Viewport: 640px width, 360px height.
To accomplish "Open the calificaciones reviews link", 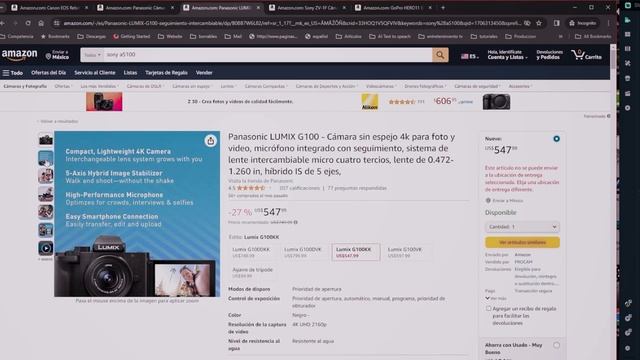I will [299, 188].
